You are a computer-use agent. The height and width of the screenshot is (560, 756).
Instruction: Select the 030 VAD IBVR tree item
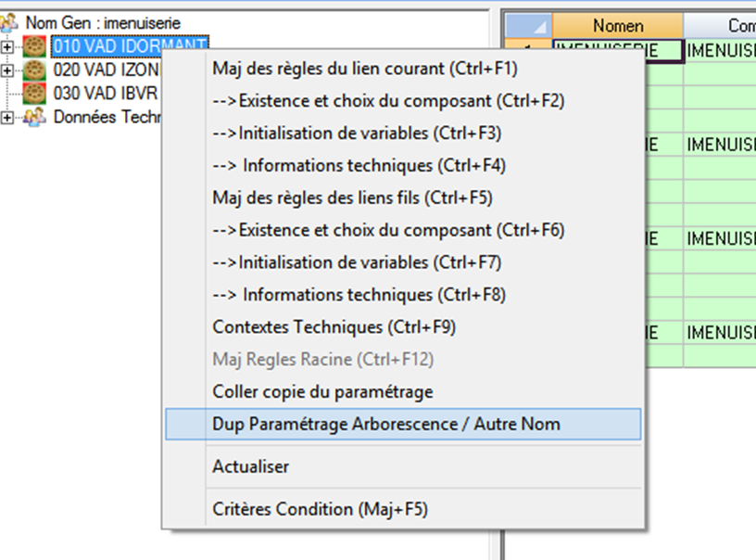point(105,94)
